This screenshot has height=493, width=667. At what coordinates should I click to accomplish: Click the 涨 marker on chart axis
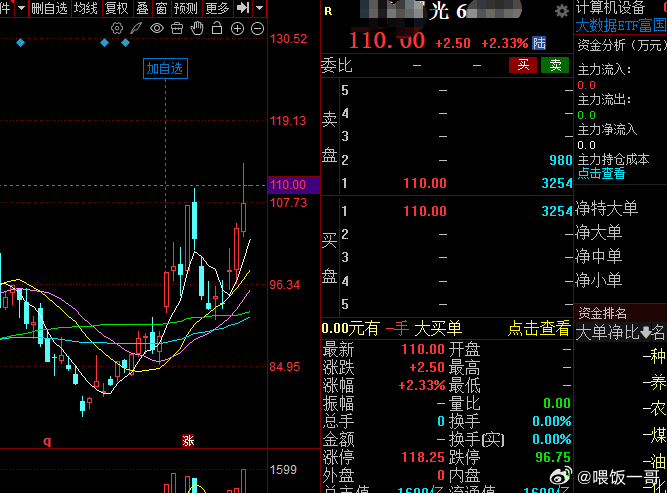tap(188, 440)
